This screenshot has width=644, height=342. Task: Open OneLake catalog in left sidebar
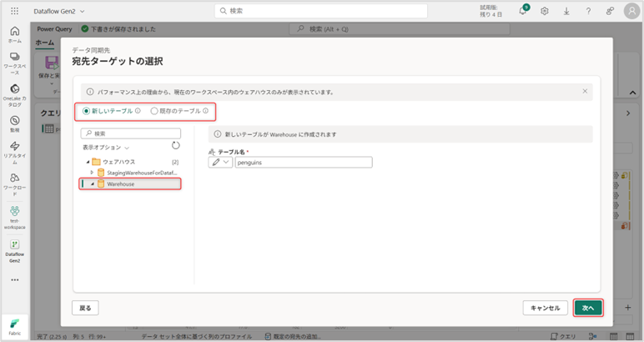coord(15,95)
